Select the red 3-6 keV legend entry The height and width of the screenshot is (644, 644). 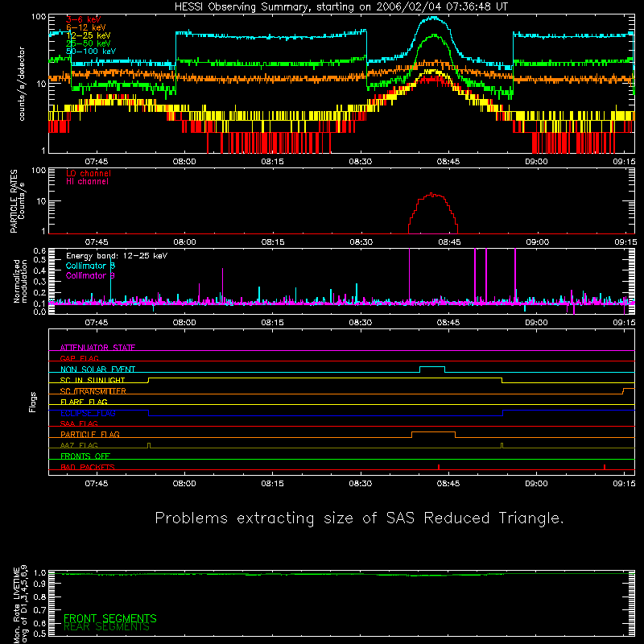pyautogui.click(x=83, y=19)
